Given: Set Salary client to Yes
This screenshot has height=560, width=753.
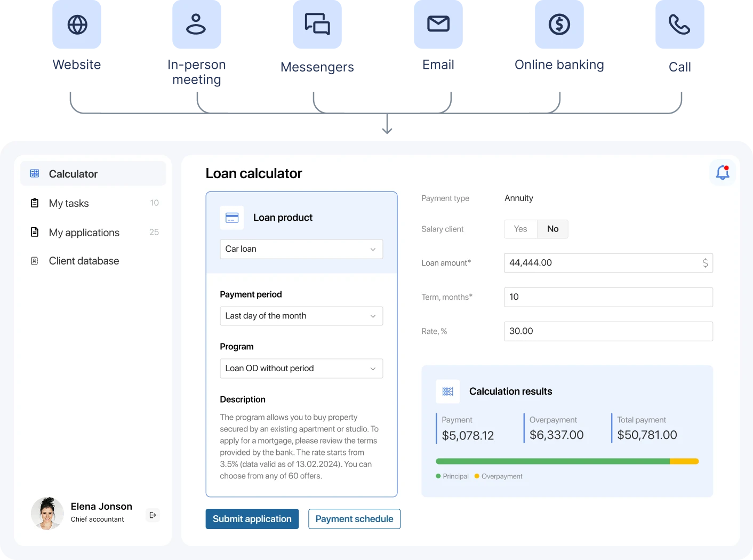Looking at the screenshot, I should coord(520,229).
